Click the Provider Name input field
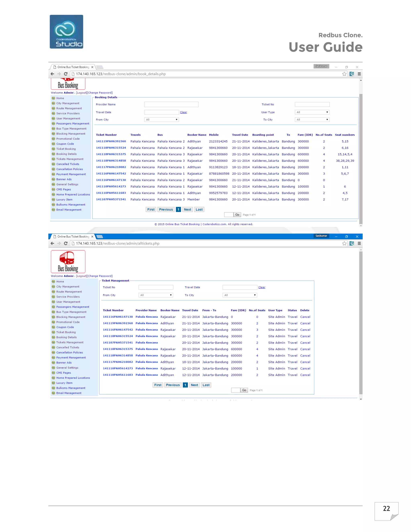The height and width of the screenshot is (532, 411). point(171,104)
